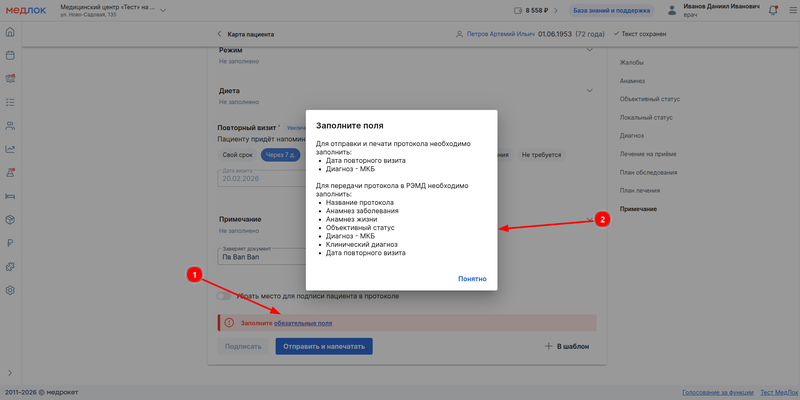This screenshot has width=800, height=400.
Task: Open the warehouse box icon
Action: tap(10, 219)
